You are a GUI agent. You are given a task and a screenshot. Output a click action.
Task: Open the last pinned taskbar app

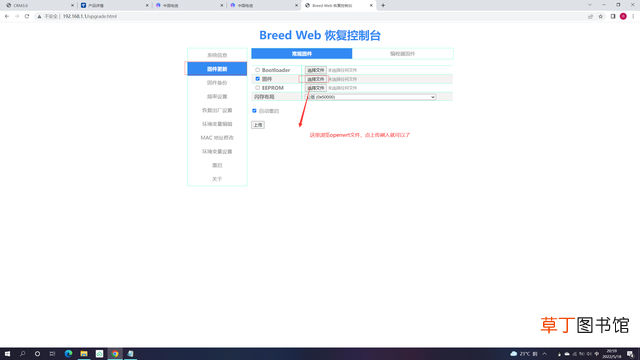(x=131, y=354)
